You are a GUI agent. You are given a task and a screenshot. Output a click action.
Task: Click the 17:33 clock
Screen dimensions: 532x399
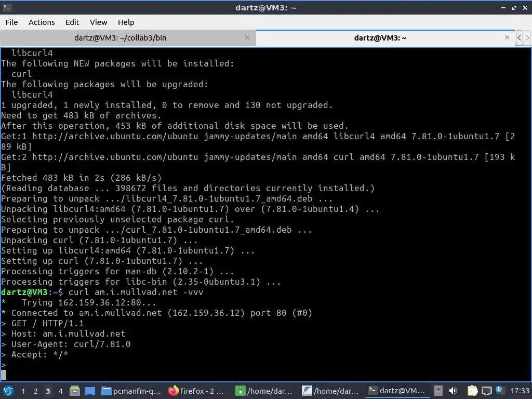(x=520, y=391)
